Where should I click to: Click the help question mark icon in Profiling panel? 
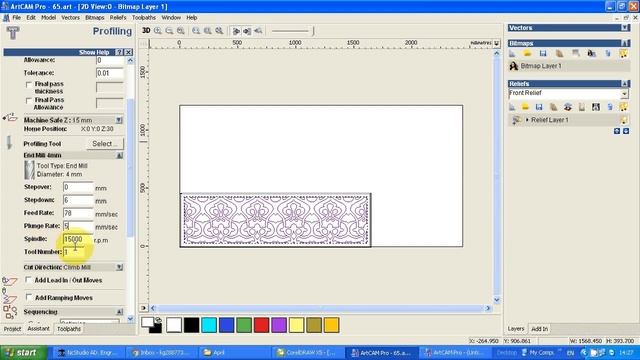(x=119, y=52)
